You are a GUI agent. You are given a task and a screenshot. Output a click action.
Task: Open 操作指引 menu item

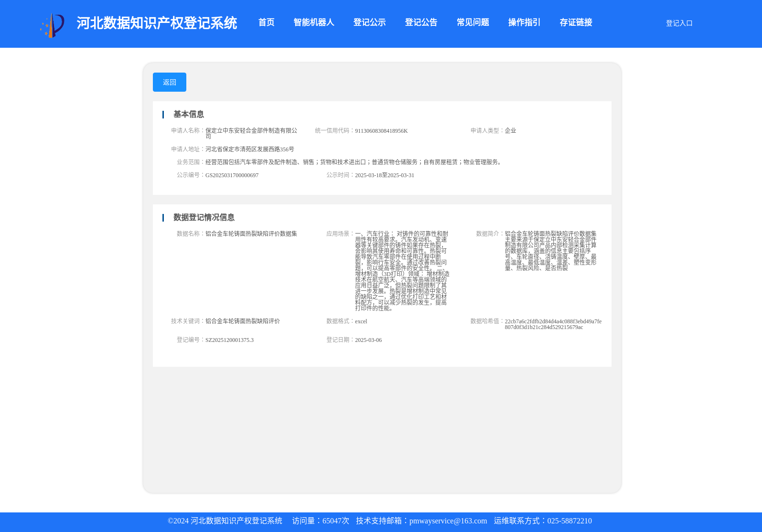tap(525, 22)
